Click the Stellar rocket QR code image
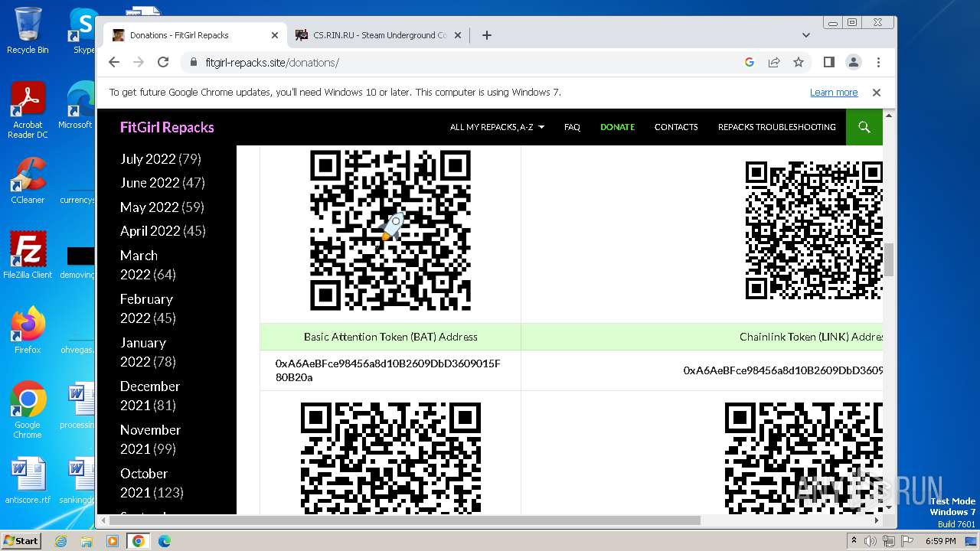980x551 pixels. coord(390,230)
